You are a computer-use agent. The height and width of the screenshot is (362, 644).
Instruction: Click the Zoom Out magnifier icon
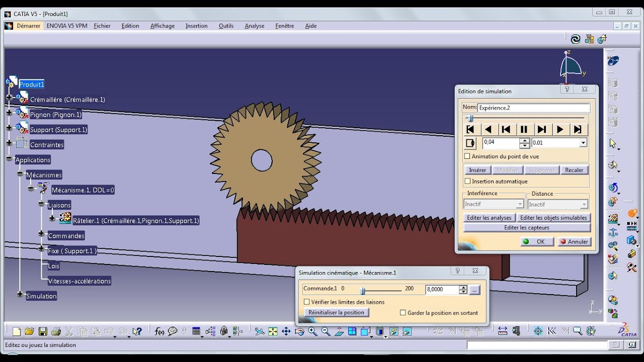pyautogui.click(x=326, y=331)
